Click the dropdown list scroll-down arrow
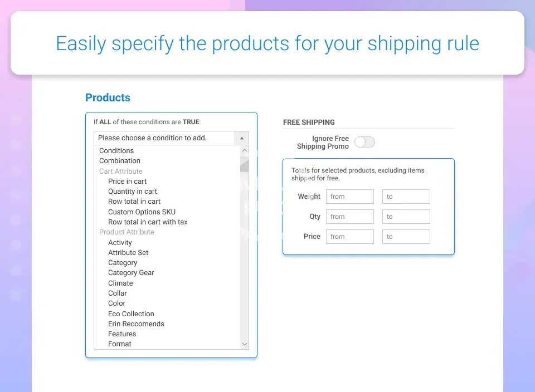535x392 pixels. [244, 344]
